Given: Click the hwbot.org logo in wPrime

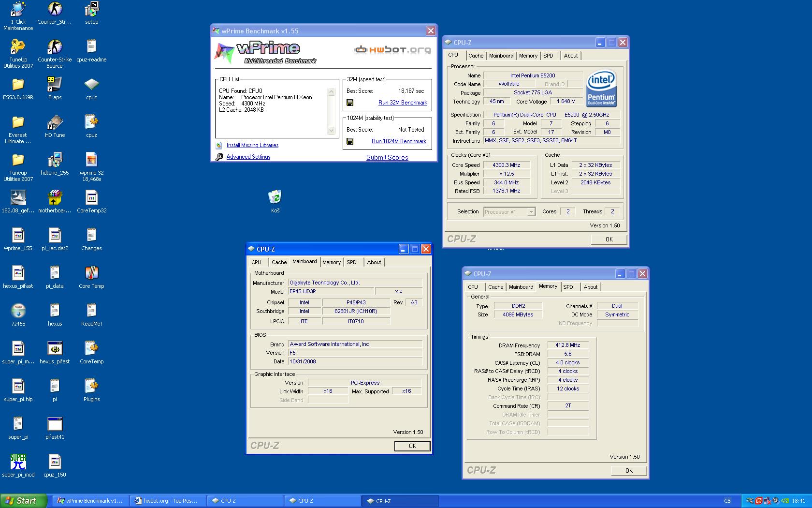Looking at the screenshot, I should [x=392, y=50].
